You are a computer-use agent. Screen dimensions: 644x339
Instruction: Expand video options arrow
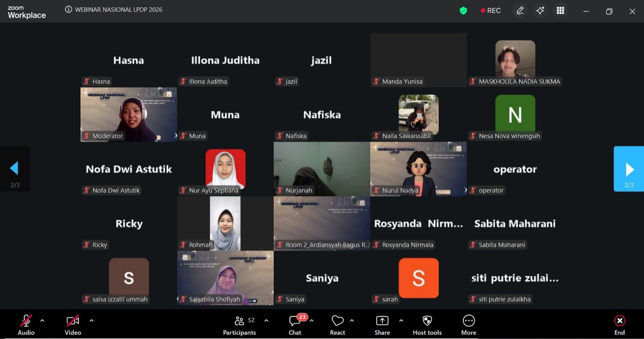pyautogui.click(x=91, y=321)
